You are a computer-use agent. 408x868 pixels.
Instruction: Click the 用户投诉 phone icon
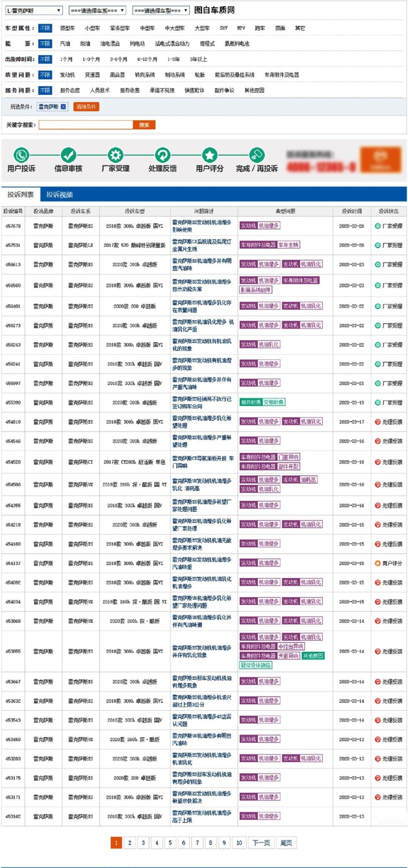pyautogui.click(x=21, y=155)
